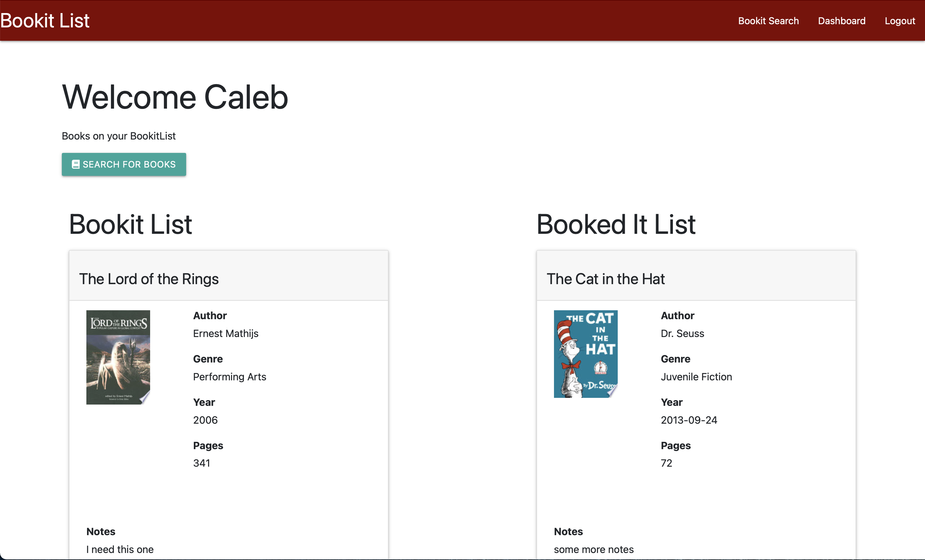Click the Booked It List section heading
This screenshot has height=560, width=925.
(x=616, y=224)
